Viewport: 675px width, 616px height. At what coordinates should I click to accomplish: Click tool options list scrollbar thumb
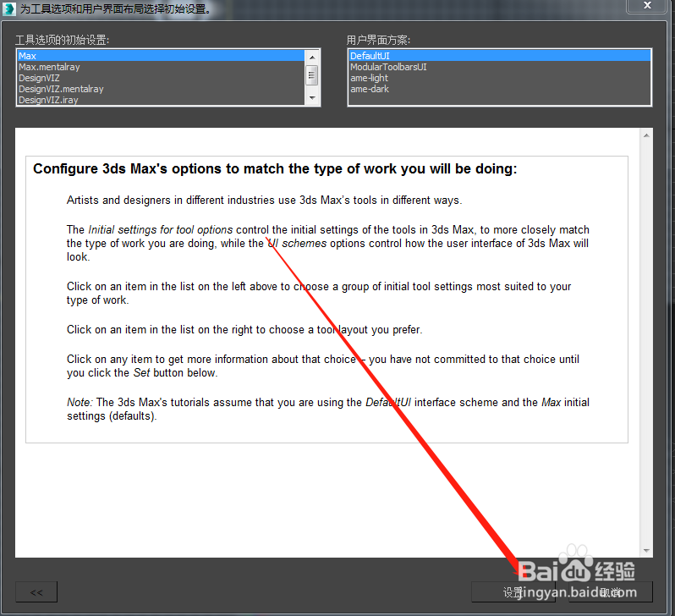[x=312, y=75]
